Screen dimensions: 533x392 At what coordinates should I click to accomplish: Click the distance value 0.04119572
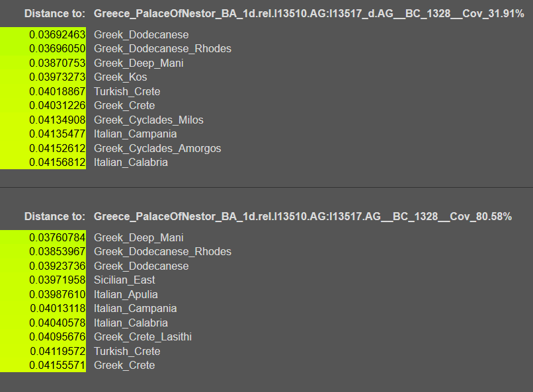(58, 352)
